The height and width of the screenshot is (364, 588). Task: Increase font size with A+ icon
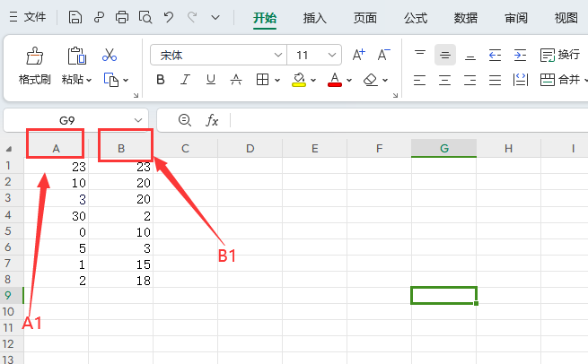(358, 55)
